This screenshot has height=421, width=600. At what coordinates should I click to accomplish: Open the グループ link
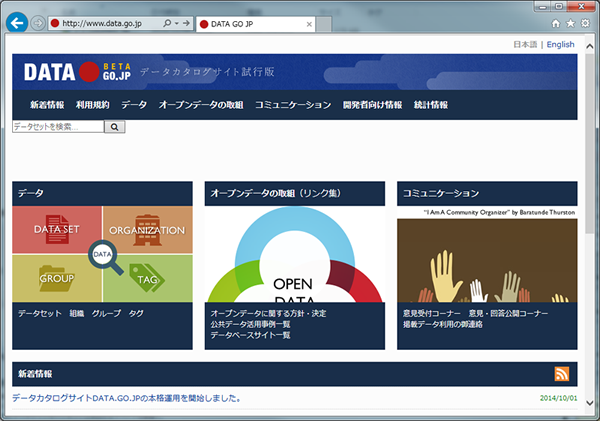tap(106, 313)
